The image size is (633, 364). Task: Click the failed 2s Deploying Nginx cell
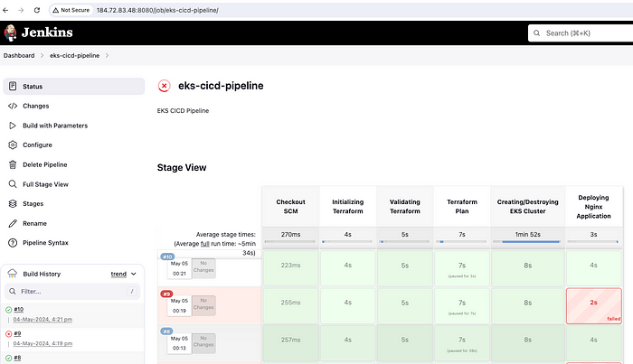593,305
